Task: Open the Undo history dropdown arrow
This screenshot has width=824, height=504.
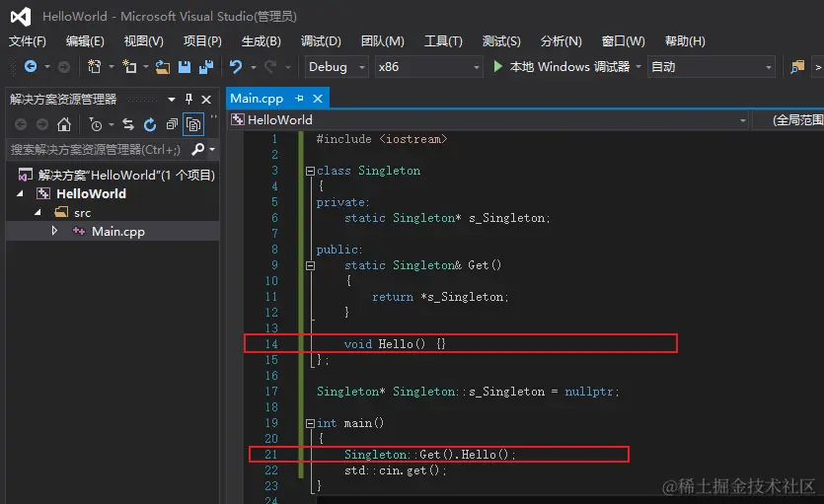Action: pyautogui.click(x=254, y=67)
